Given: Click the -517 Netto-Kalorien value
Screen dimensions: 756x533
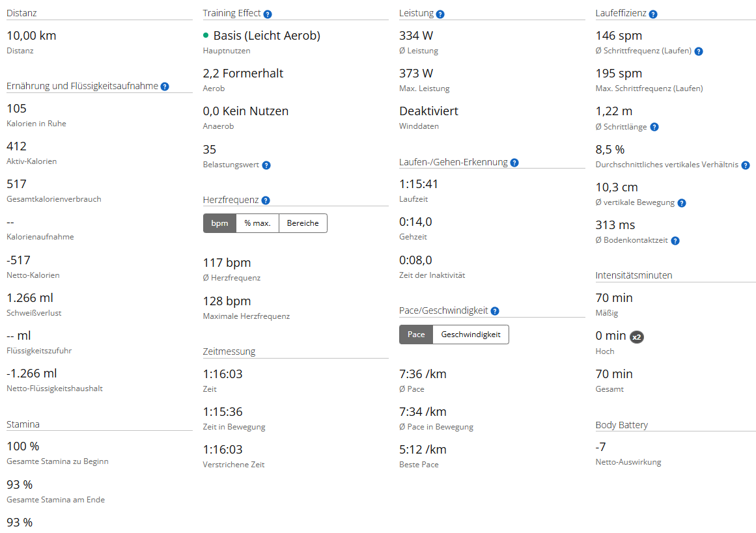Looking at the screenshot, I should [x=18, y=260].
